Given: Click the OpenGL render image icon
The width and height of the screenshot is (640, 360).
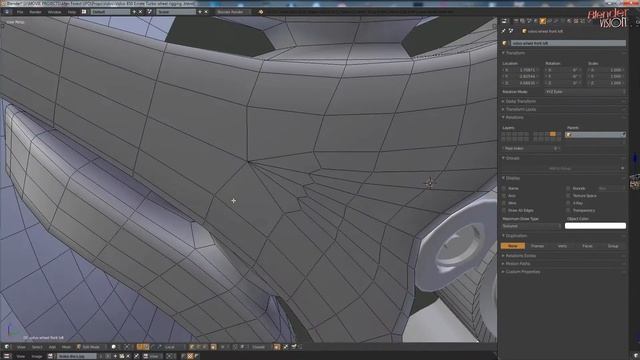Looking at the screenshot, I should (286, 347).
